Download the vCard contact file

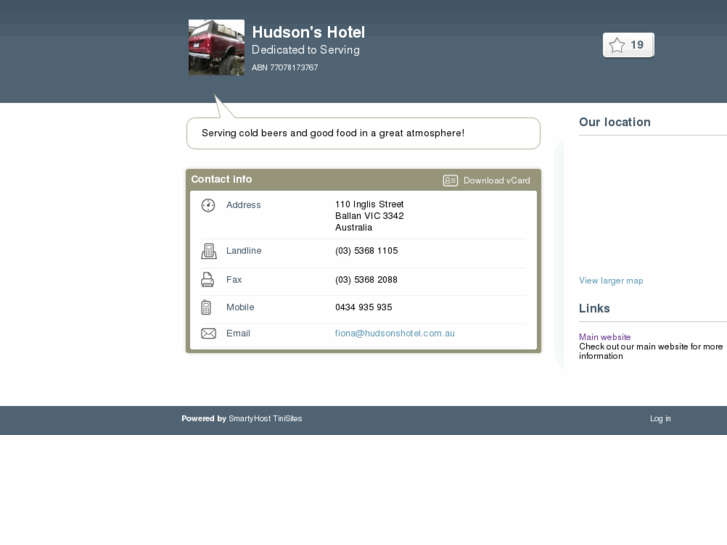pyautogui.click(x=496, y=180)
